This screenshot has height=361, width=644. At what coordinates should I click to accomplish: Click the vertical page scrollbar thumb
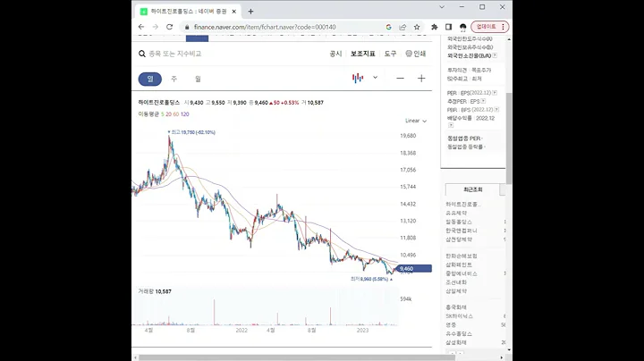(509, 139)
